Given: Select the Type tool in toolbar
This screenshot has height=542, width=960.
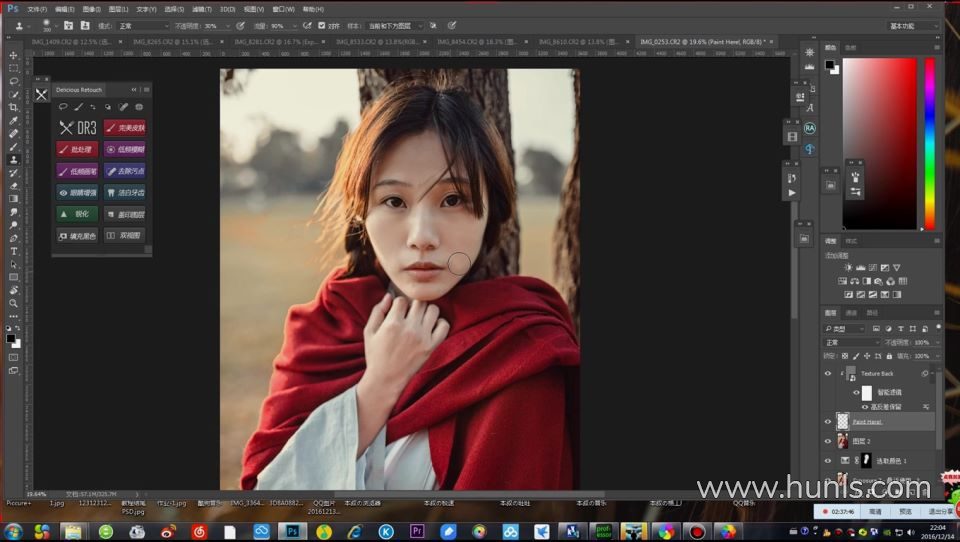Looking at the screenshot, I should (13, 251).
